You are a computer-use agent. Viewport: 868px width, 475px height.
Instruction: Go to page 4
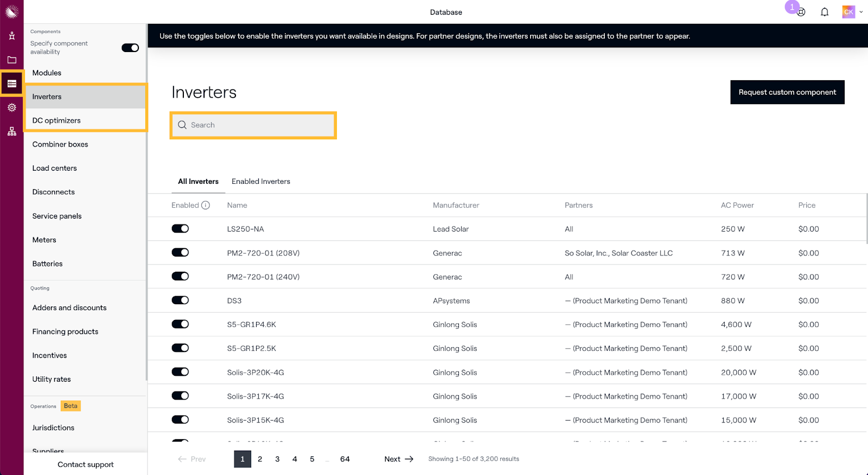(x=295, y=459)
